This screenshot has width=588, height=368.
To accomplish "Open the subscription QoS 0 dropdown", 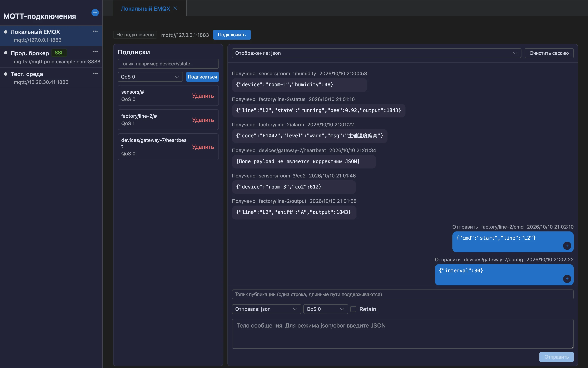I will click(x=150, y=77).
